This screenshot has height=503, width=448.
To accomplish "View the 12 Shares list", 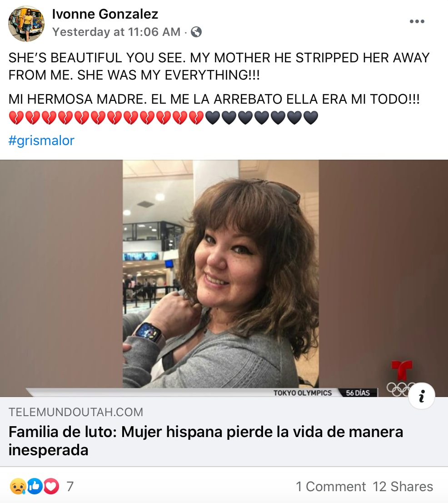I will pyautogui.click(x=403, y=487).
